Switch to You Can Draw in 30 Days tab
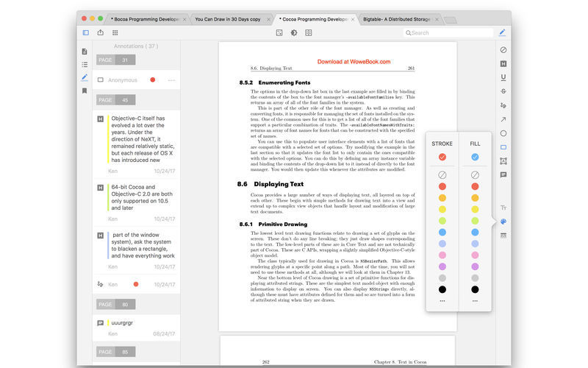The height and width of the screenshot is (368, 588). tap(228, 19)
